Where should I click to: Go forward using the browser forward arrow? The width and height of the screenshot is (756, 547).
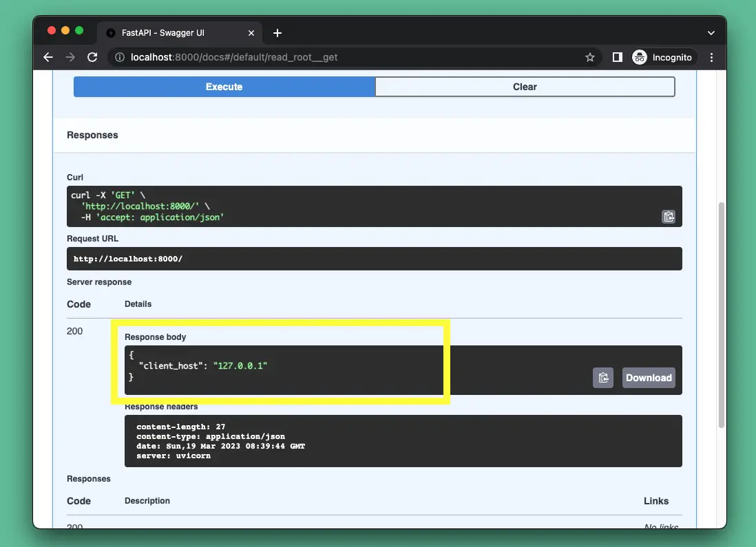click(70, 57)
